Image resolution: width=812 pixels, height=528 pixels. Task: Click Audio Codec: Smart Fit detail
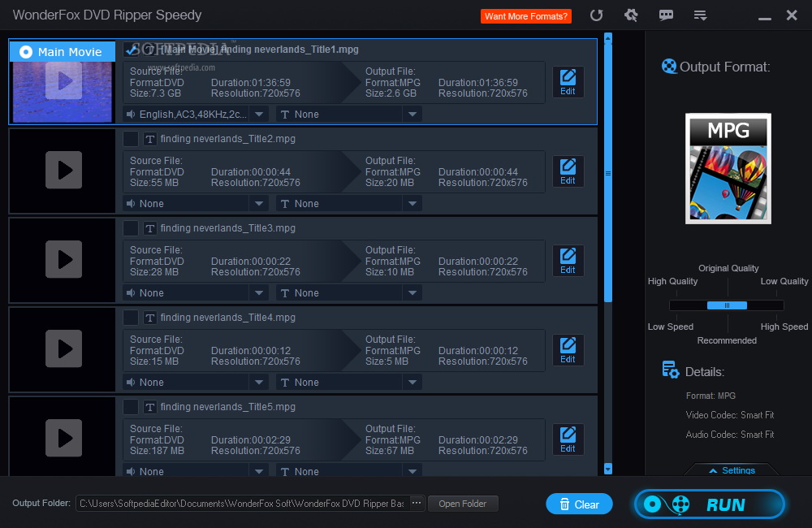(730, 435)
